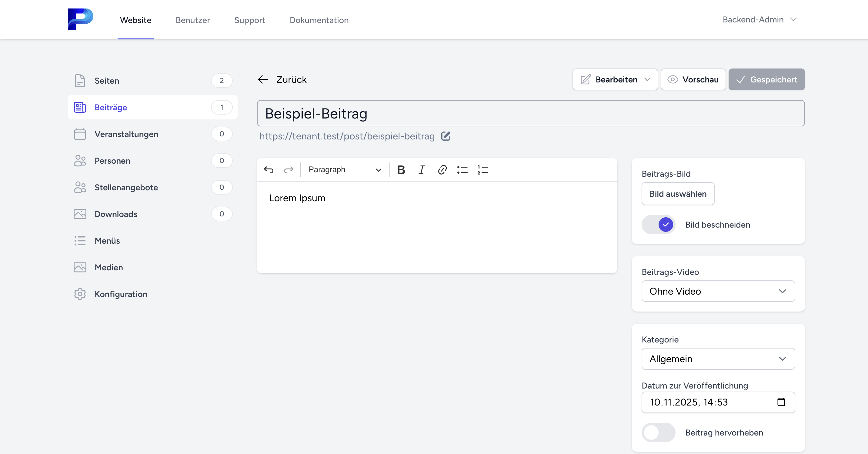Expand the Beitrags-Video dropdown showing Ohne Video
868x454 pixels.
point(718,291)
